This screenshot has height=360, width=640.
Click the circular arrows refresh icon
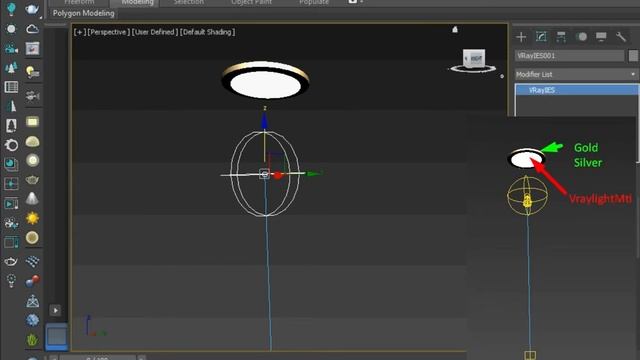pyautogui.click(x=11, y=145)
